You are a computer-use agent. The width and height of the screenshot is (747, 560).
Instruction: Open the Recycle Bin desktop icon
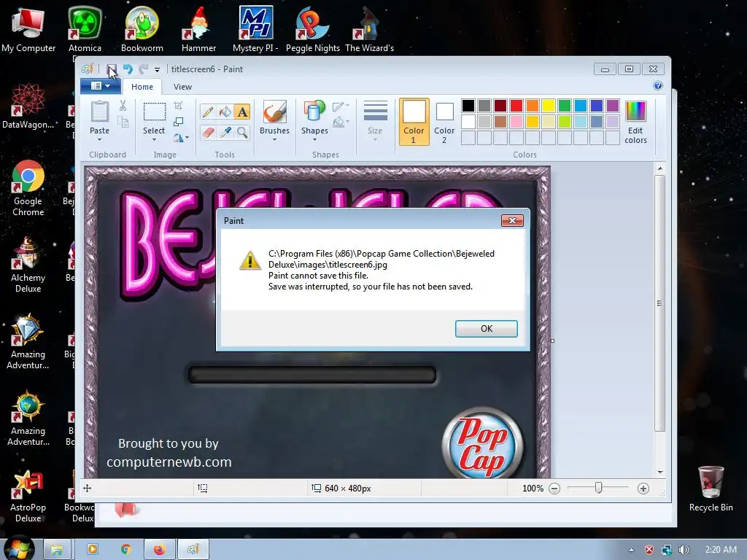[711, 489]
